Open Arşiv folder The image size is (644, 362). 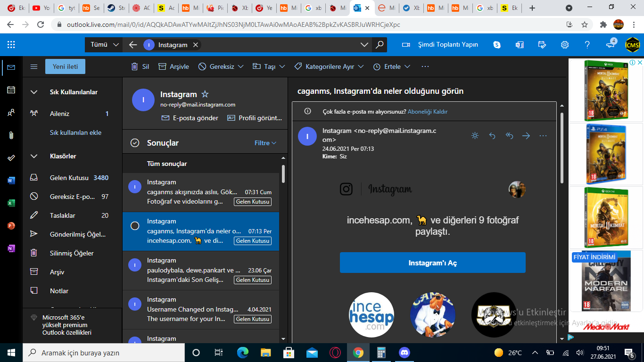(72, 272)
